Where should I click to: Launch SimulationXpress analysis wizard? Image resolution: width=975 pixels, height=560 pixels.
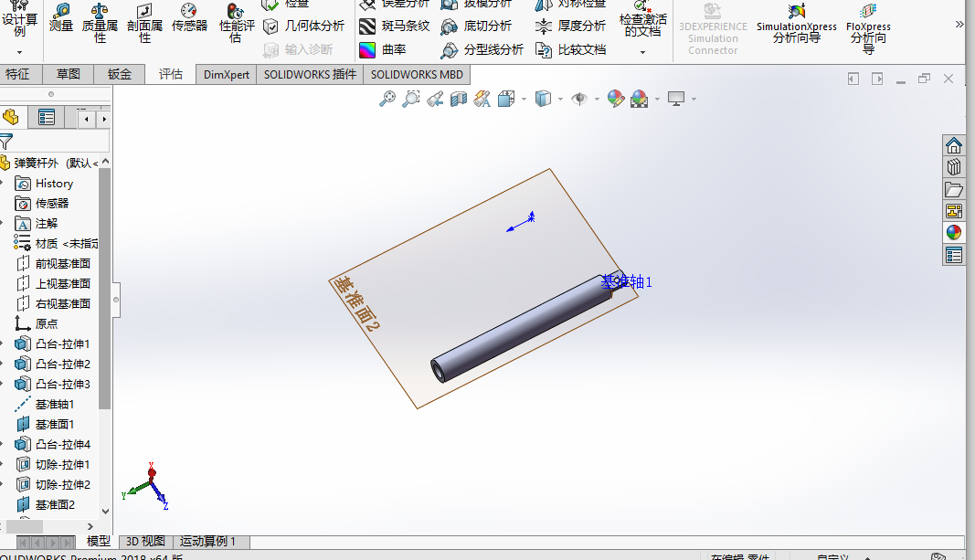coord(797,24)
